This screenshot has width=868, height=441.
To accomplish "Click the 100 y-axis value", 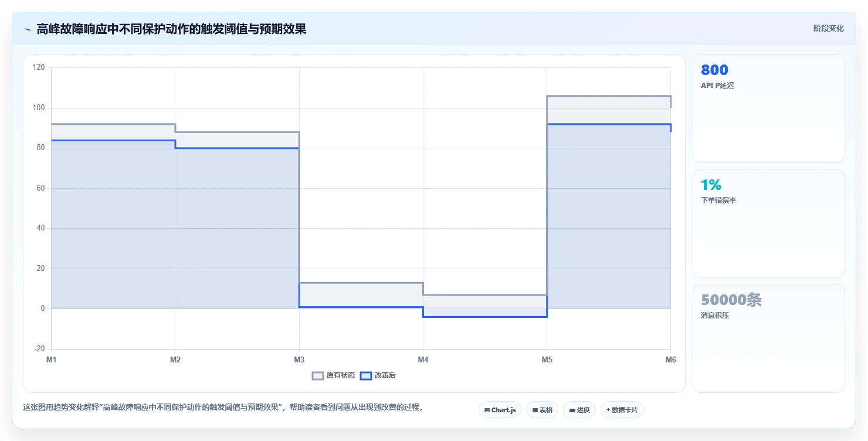I will click(39, 108).
